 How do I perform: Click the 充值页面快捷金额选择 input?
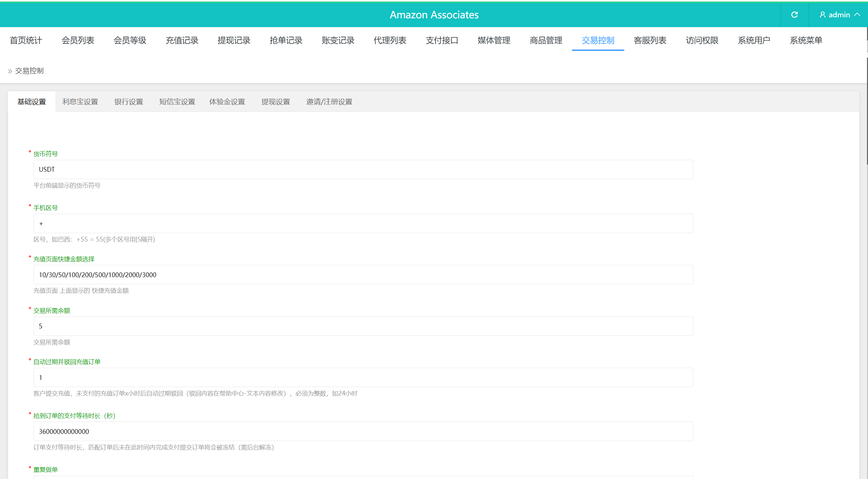pos(363,274)
